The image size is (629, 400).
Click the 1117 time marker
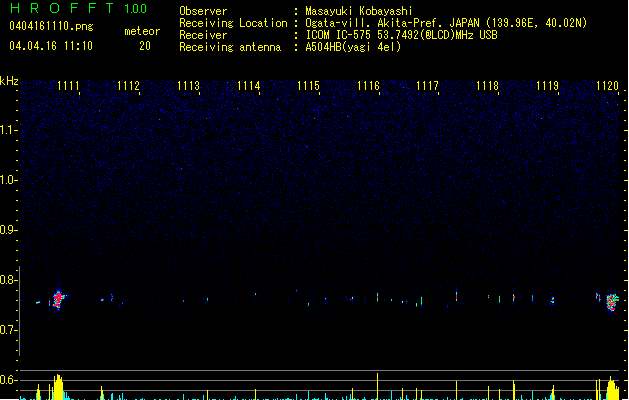[428, 86]
